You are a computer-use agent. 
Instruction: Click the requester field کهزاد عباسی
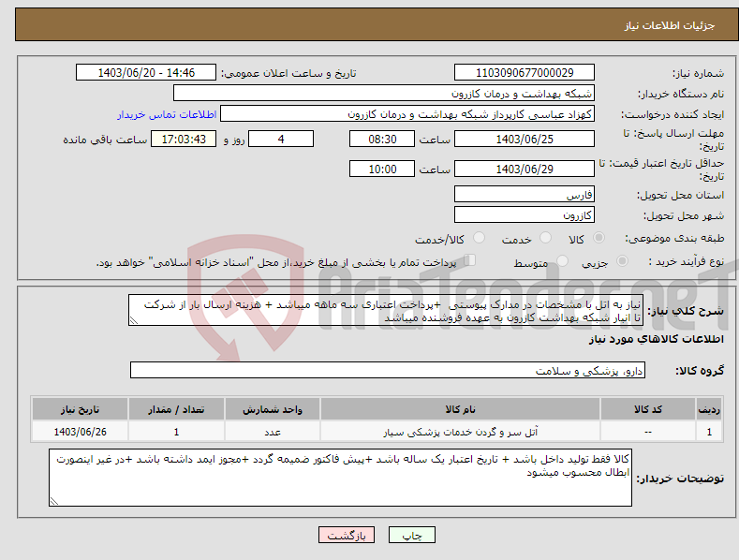point(407,114)
